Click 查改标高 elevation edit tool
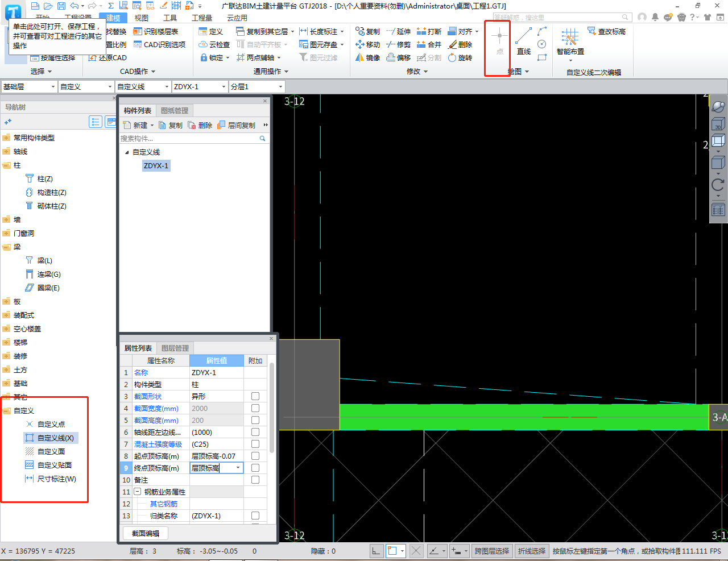 (607, 31)
